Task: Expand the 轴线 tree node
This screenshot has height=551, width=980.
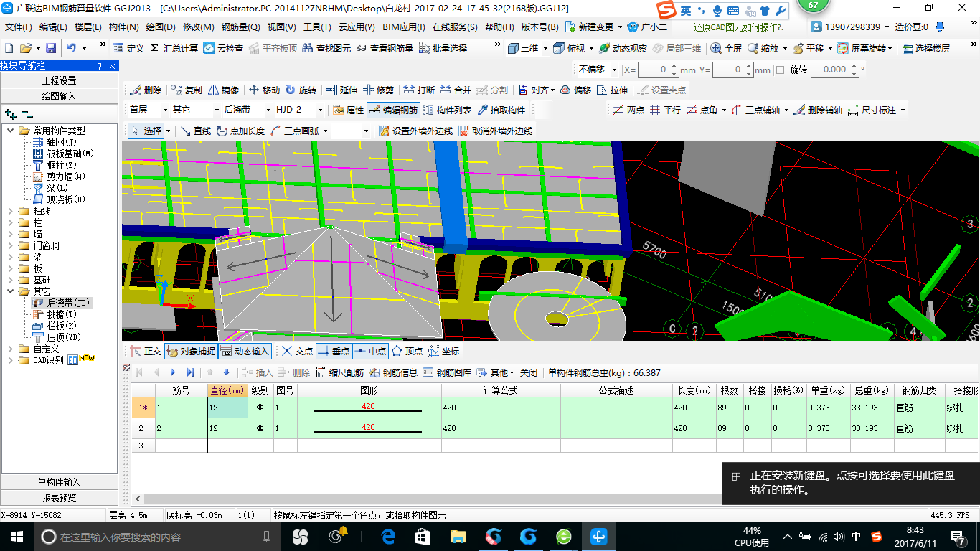Action: click(11, 211)
